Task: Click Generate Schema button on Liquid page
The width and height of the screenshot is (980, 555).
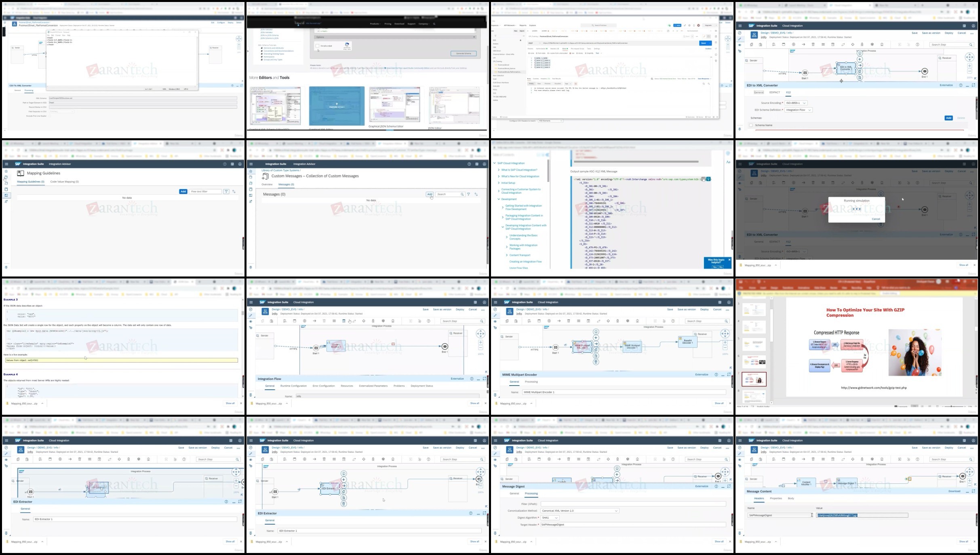Action: pos(464,53)
